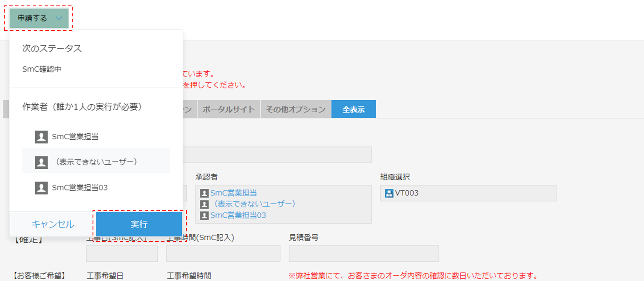Open the 申請する dropdown button
The image size is (644, 281).
(x=39, y=18)
